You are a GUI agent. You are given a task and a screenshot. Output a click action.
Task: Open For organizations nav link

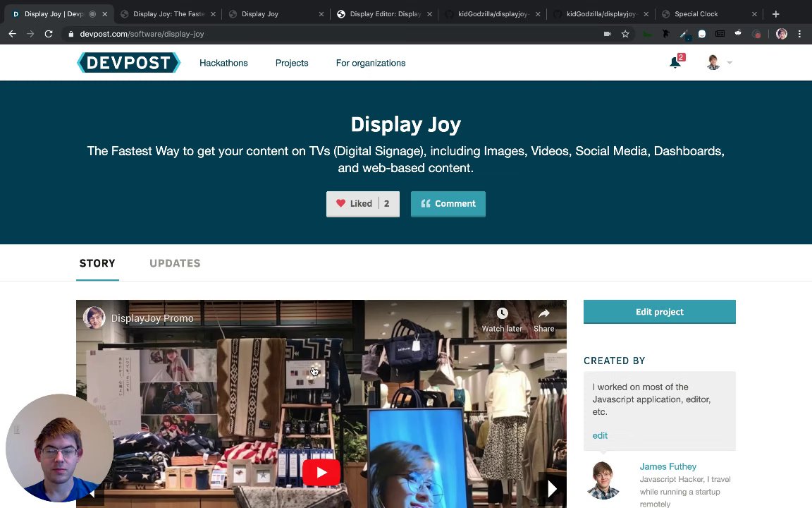(371, 63)
